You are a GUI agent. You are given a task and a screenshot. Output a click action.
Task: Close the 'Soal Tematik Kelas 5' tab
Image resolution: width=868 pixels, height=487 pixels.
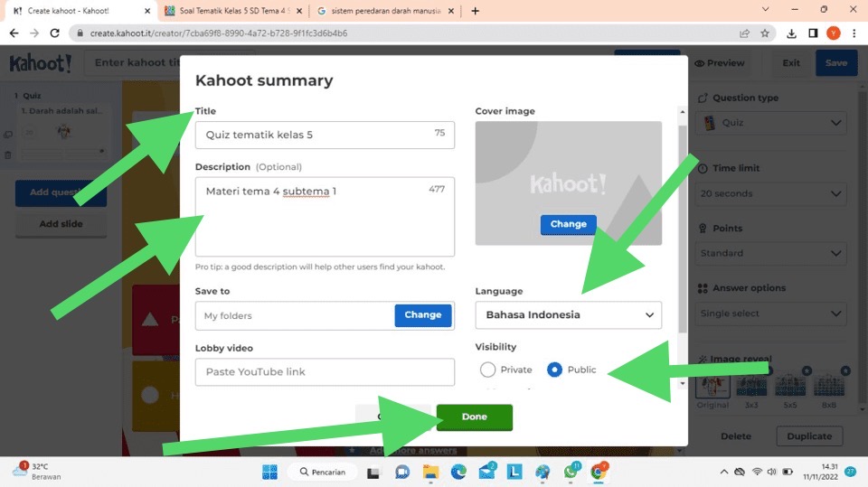[299, 11]
